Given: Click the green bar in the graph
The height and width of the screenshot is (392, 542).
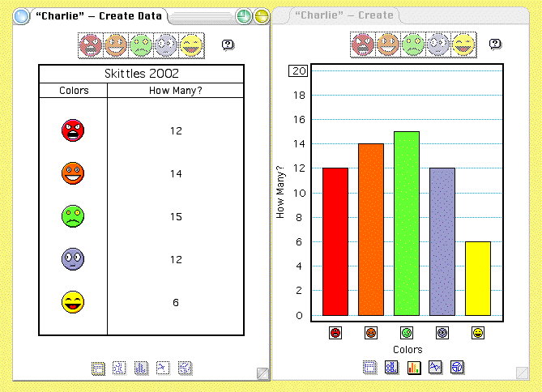Looking at the screenshot, I should click(407, 224).
